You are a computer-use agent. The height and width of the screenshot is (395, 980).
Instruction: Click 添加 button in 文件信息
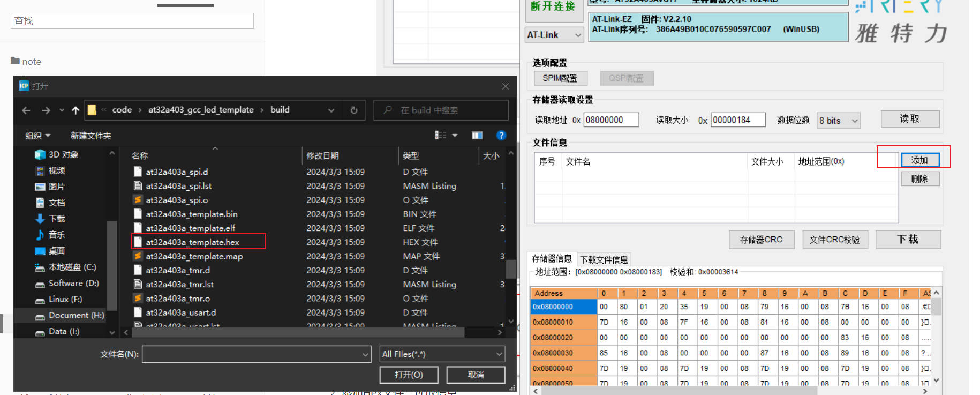tap(920, 160)
